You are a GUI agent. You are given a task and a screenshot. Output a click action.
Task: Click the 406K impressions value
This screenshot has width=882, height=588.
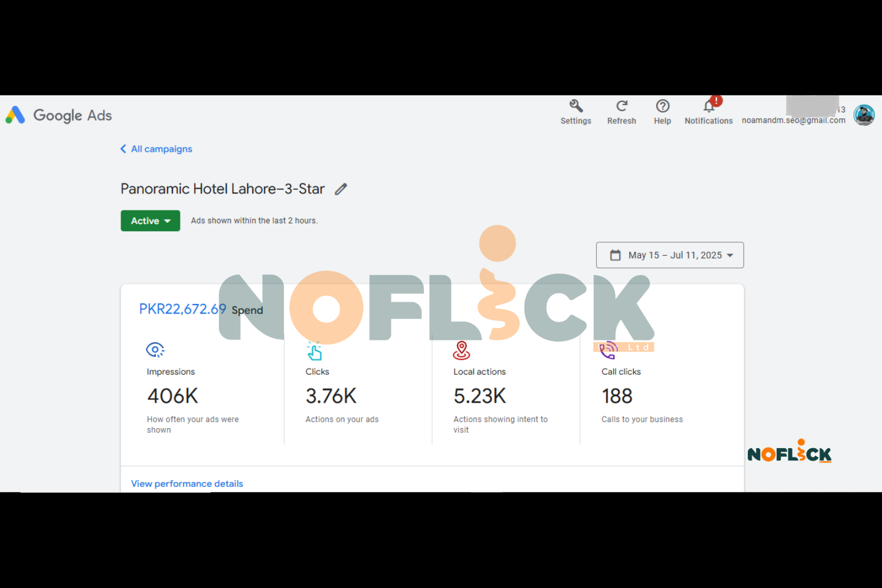[x=173, y=396]
